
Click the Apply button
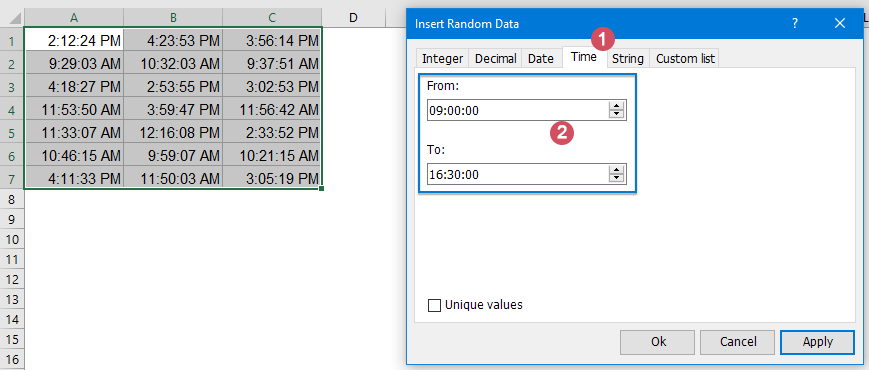click(x=817, y=342)
